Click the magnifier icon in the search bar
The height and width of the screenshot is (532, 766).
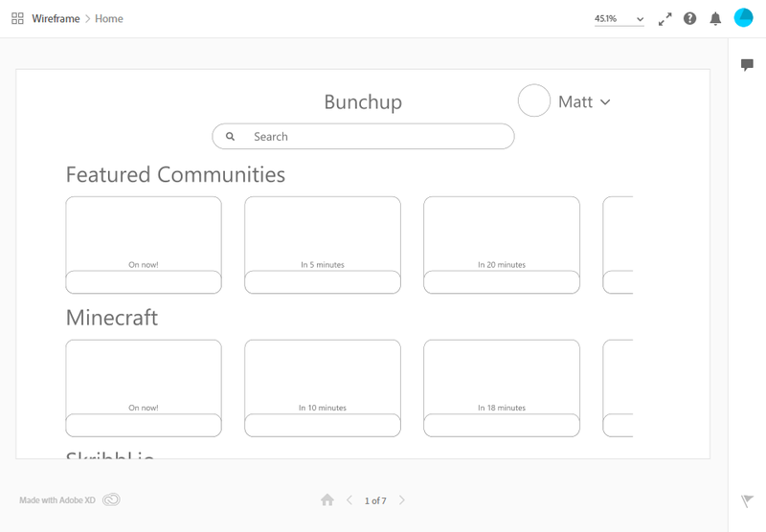pos(230,136)
